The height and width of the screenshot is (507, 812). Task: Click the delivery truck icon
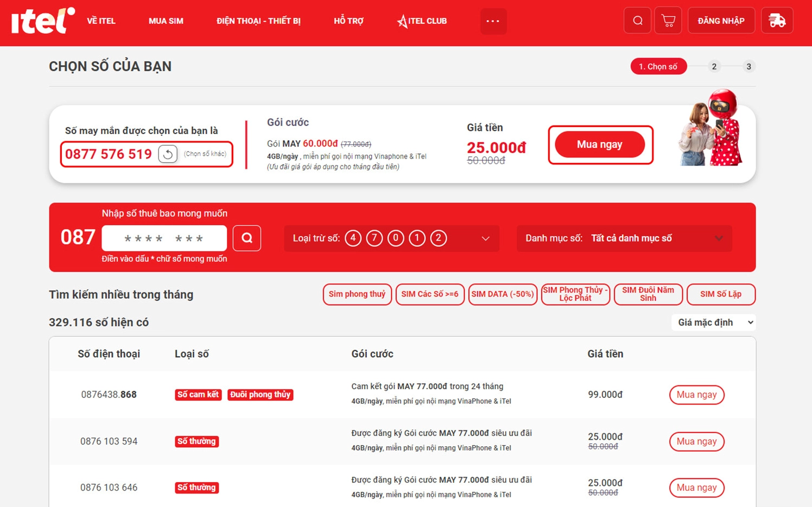(777, 21)
